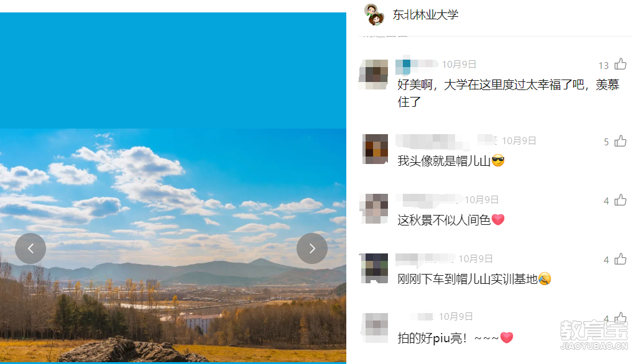Viewport: 641px width, 364px height.
Task: Click the like count 13 on top comment
Action: tap(604, 65)
